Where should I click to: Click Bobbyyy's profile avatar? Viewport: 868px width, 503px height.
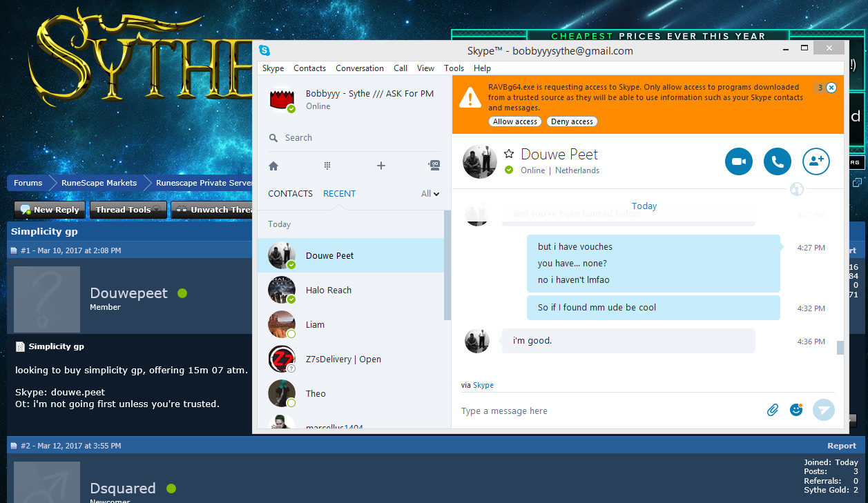pos(282,99)
